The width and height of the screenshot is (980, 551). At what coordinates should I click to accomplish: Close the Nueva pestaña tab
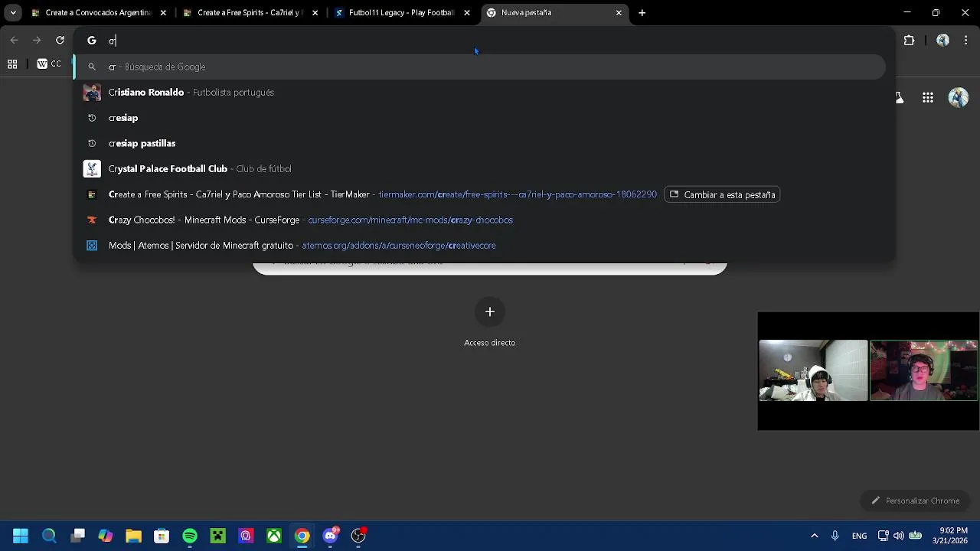[x=619, y=13]
